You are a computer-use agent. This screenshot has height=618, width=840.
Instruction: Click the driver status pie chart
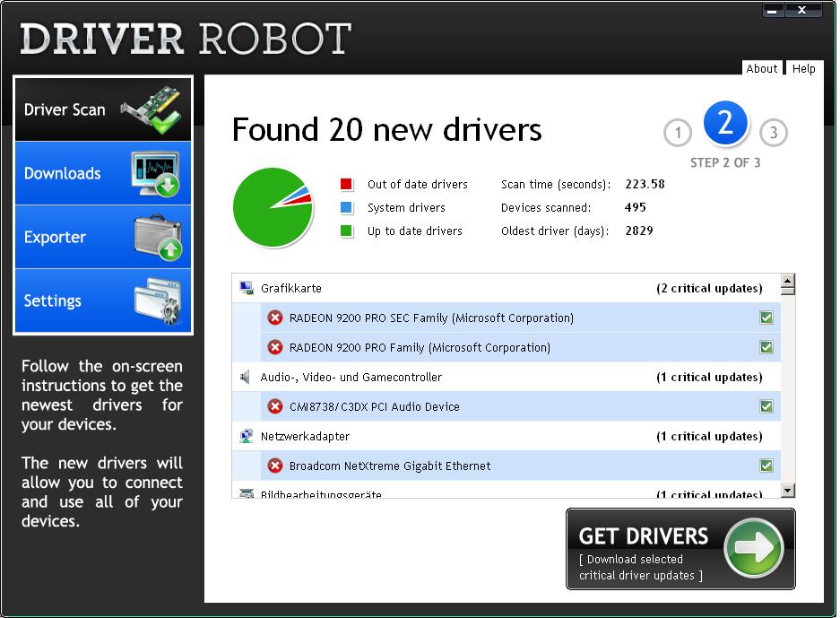coord(272,207)
